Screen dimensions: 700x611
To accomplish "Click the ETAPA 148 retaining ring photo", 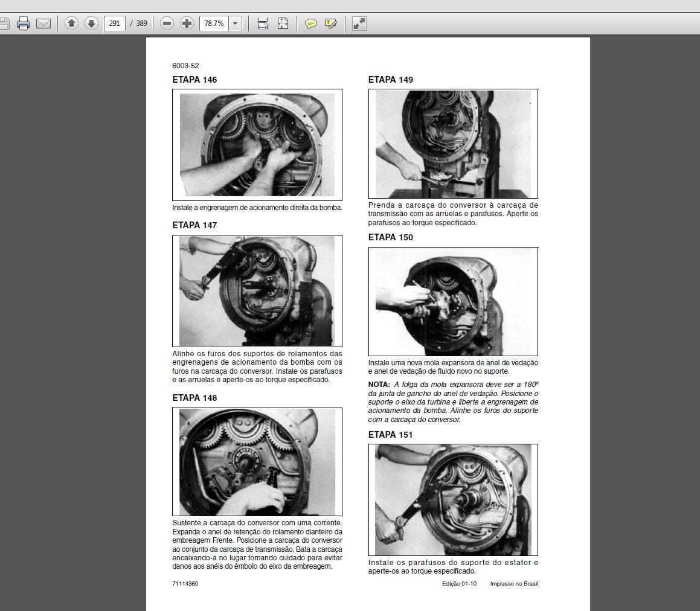I will 257,462.
